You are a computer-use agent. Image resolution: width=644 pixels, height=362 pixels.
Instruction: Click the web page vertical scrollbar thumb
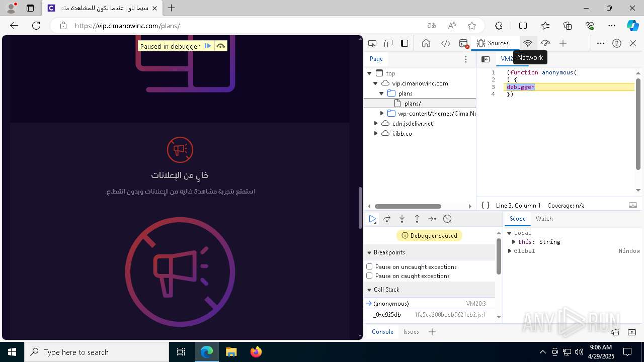359,208
